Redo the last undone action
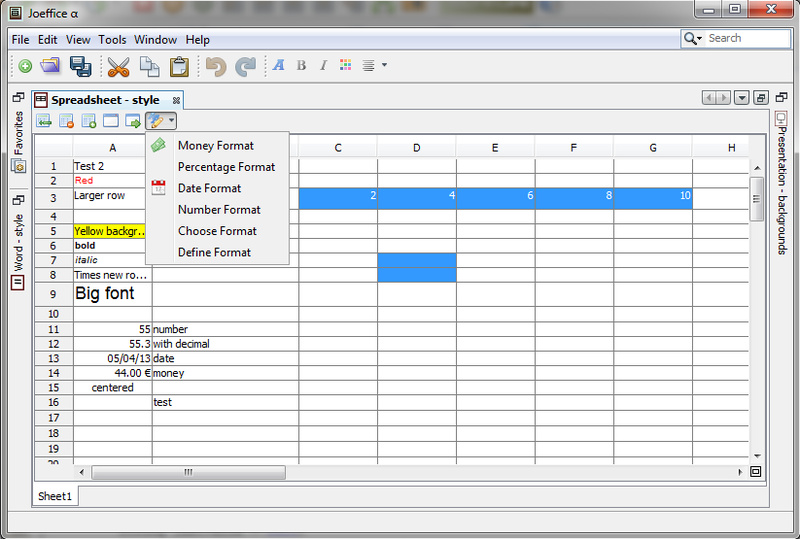 coord(245,66)
